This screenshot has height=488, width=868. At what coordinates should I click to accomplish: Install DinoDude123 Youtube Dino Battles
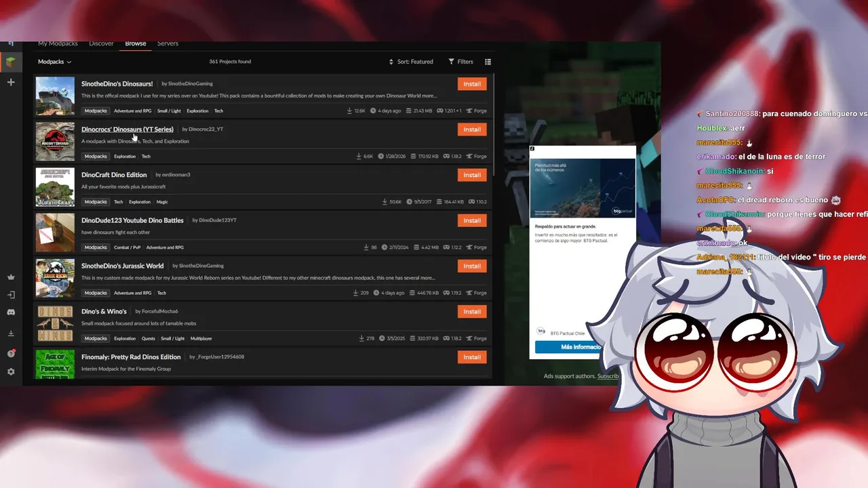472,220
